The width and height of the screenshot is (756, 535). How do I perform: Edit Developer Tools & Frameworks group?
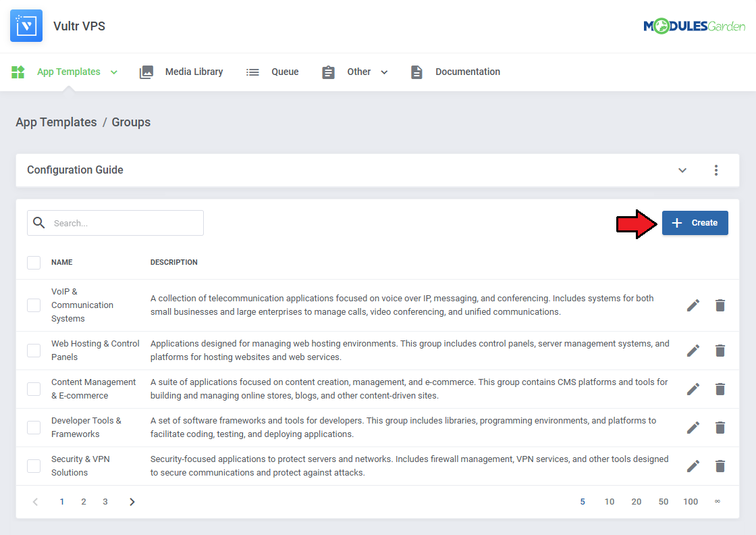click(693, 428)
